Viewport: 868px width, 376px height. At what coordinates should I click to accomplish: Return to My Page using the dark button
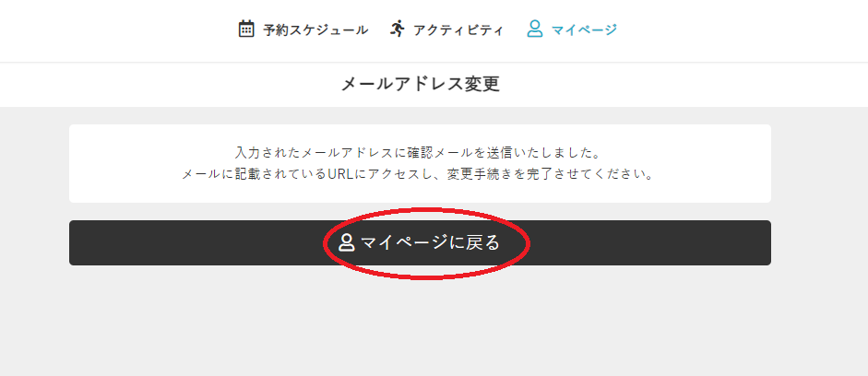(x=420, y=242)
